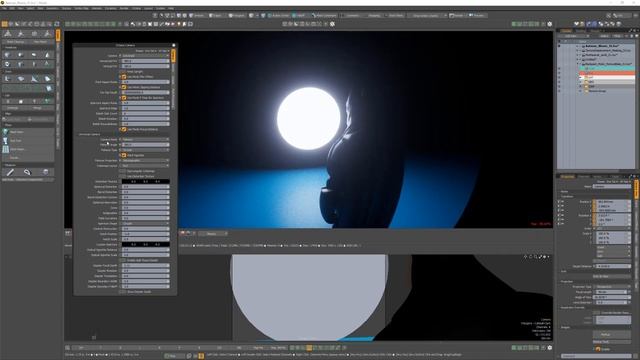640x360 pixels.
Task: Click the white light icon in the top toolbar row
Action: (x=179, y=24)
